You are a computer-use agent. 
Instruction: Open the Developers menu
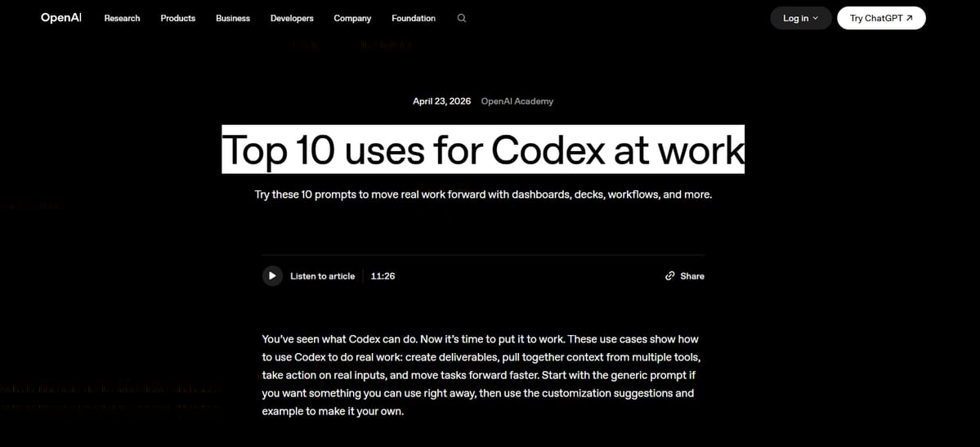click(x=292, y=18)
